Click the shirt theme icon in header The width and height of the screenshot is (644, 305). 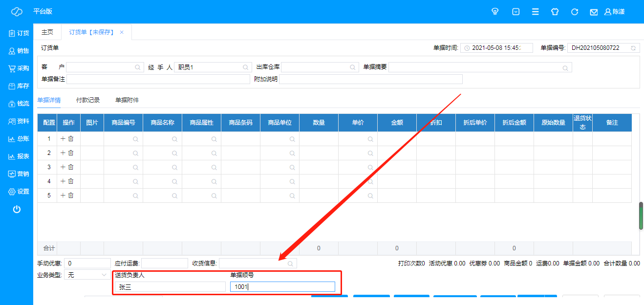555,12
